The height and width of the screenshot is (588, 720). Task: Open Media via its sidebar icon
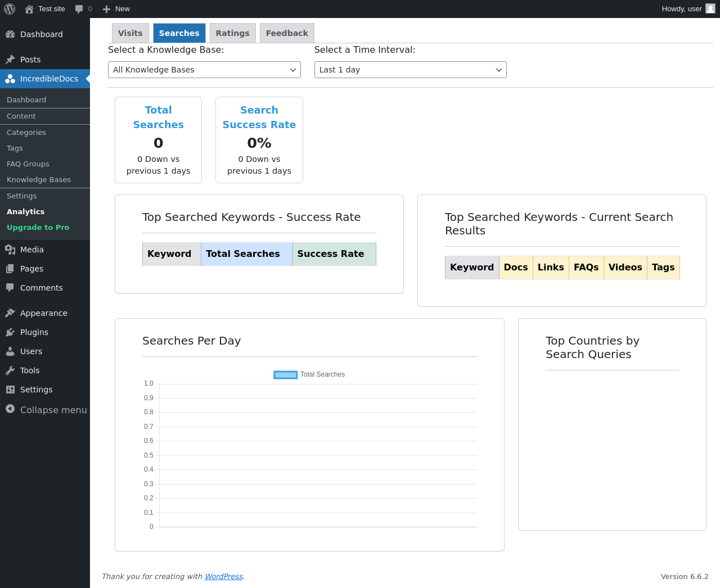[x=10, y=250]
